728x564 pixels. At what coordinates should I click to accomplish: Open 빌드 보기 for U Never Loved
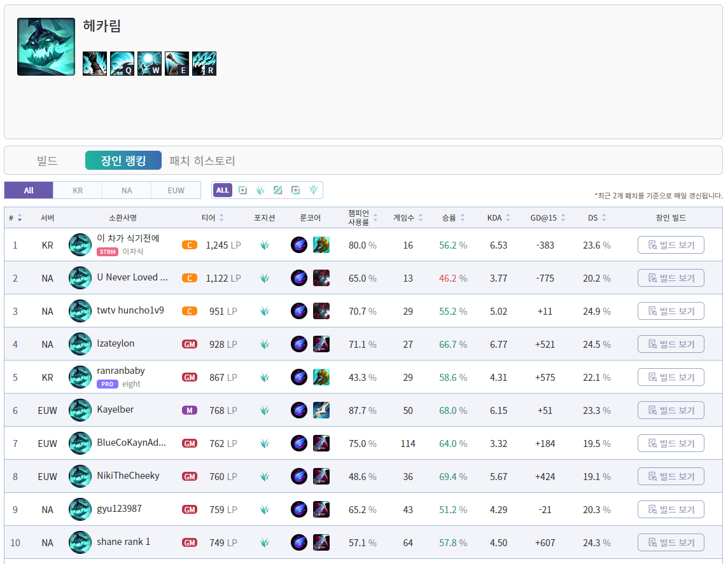point(671,278)
